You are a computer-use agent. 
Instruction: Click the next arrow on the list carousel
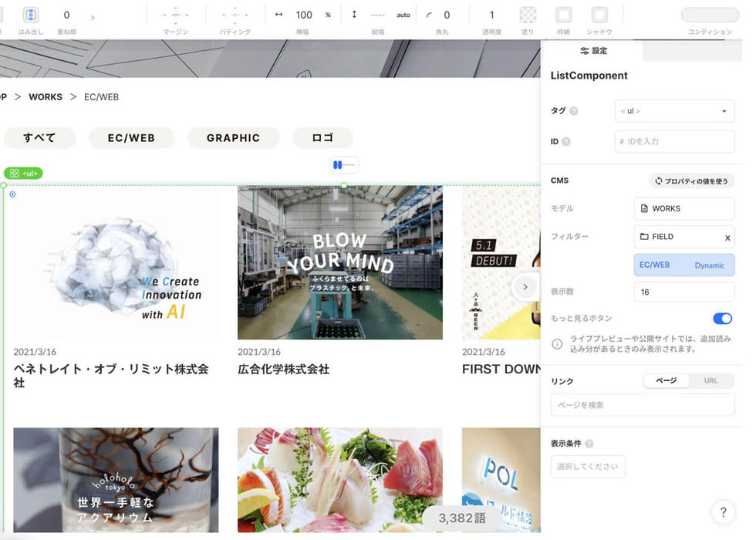tap(525, 287)
